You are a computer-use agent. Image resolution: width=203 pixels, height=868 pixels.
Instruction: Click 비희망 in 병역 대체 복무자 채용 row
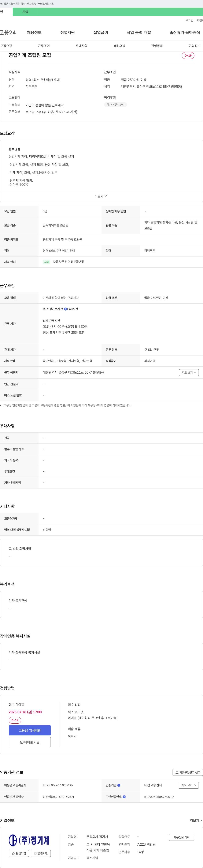coord(47,530)
